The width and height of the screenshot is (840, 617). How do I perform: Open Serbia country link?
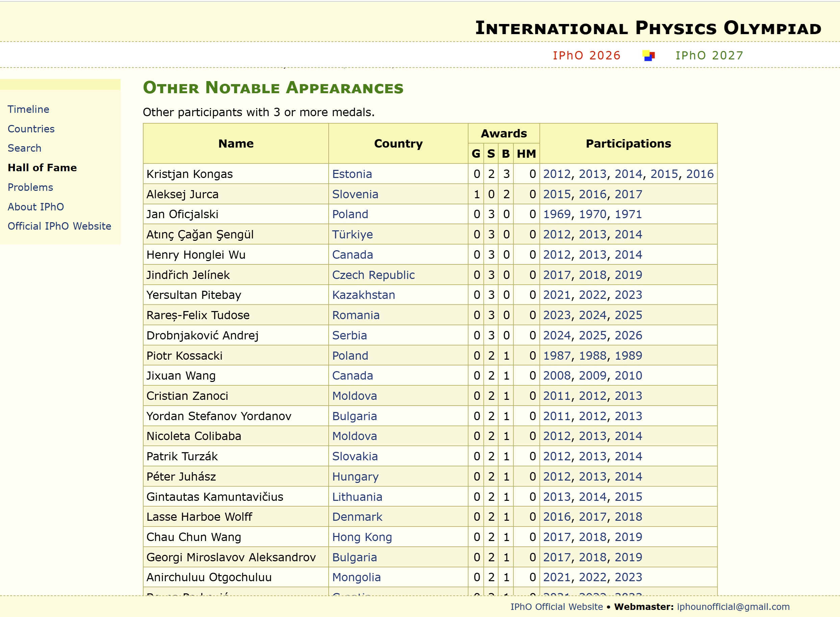350,335
